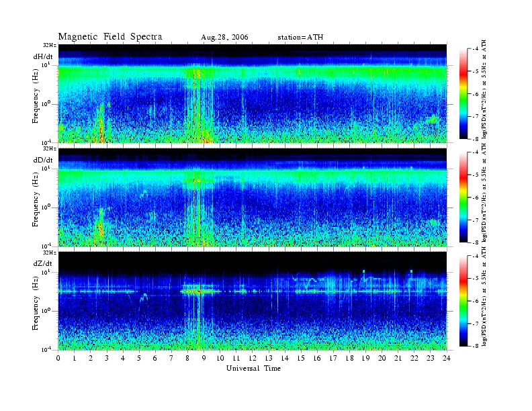Click the -5 tick on dD/dt color bar
The height and width of the screenshot is (411, 532).
[476, 175]
